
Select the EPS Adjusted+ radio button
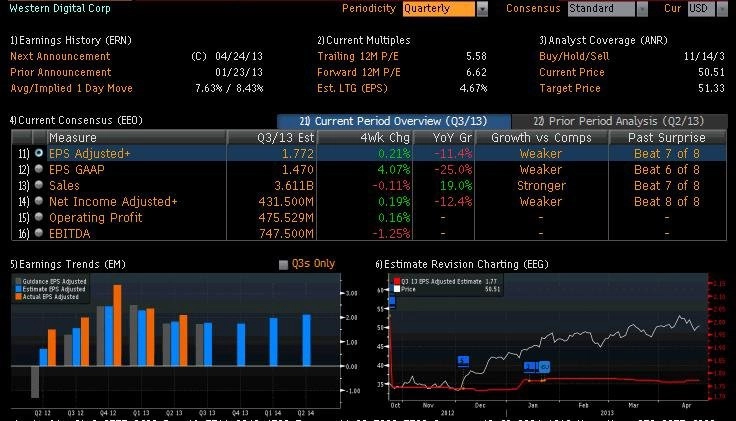pos(39,153)
